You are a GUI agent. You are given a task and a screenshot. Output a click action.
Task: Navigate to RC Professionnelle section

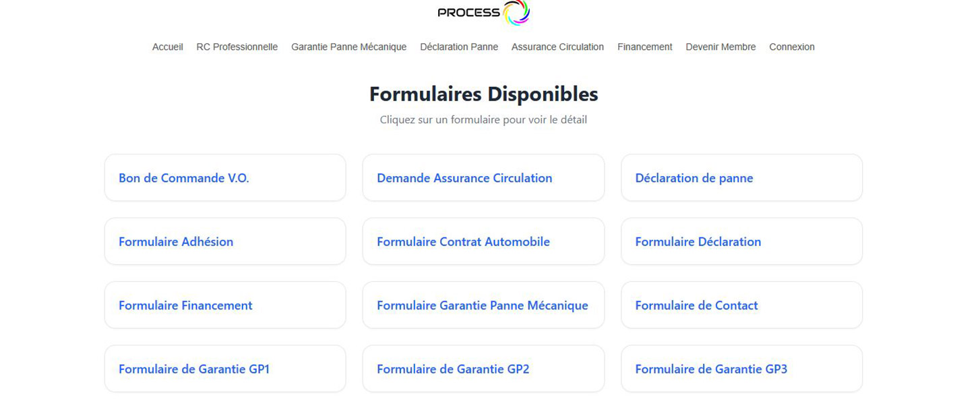237,47
